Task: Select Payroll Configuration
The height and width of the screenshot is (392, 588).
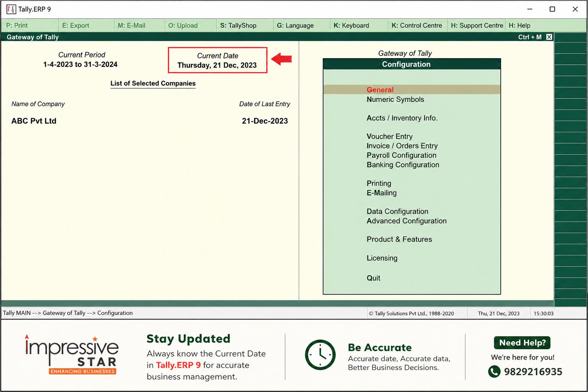Action: point(401,155)
